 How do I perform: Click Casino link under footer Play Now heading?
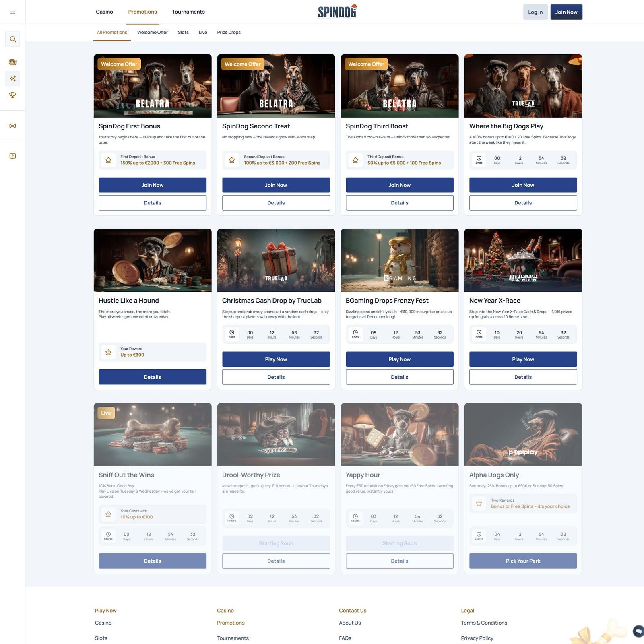point(103,623)
